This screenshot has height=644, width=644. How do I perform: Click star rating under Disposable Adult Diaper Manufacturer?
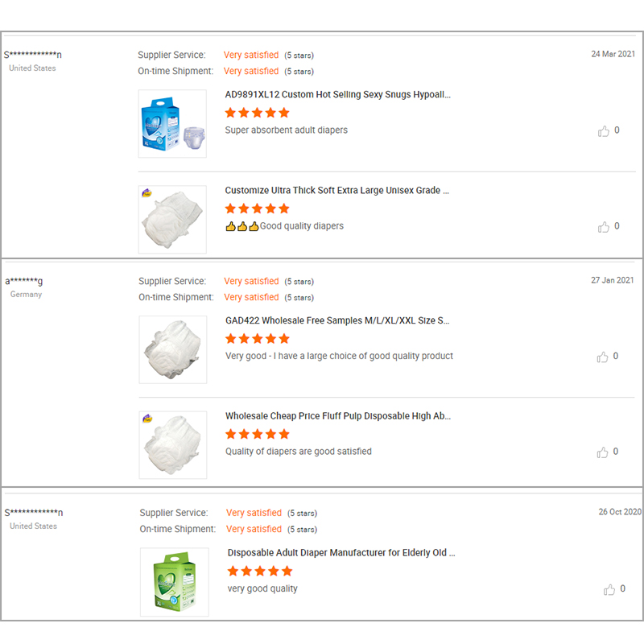tap(259, 572)
